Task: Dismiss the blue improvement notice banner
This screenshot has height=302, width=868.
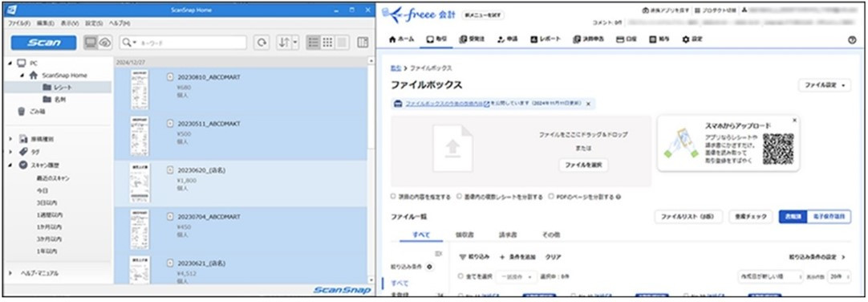Action: pyautogui.click(x=588, y=104)
